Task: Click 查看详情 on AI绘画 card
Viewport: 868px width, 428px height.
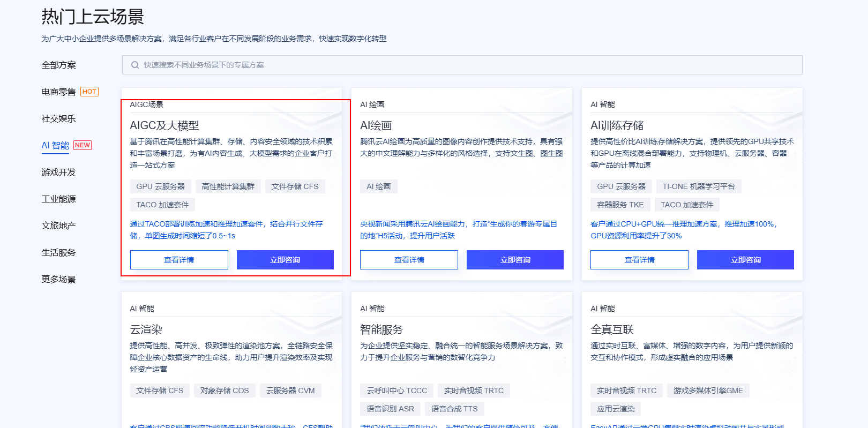Action: click(x=409, y=260)
